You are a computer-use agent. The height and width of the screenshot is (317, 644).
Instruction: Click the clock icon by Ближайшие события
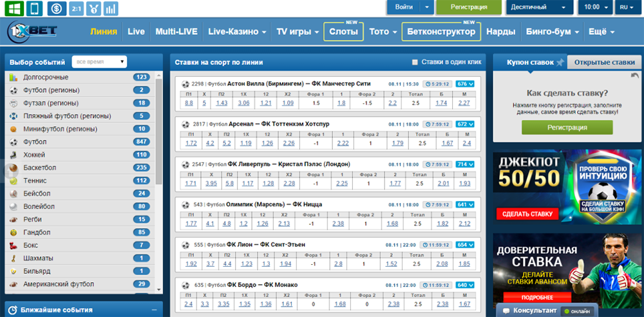point(13,310)
